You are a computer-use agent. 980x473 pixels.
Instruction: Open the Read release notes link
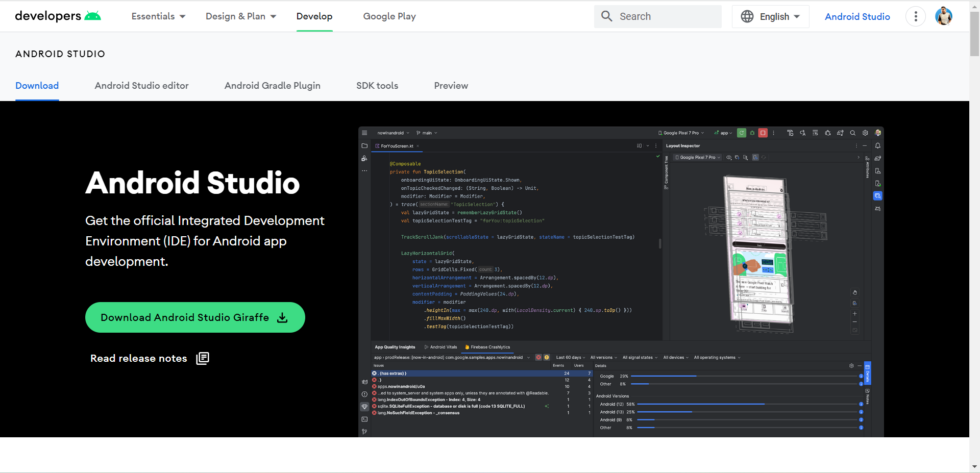pyautogui.click(x=150, y=358)
